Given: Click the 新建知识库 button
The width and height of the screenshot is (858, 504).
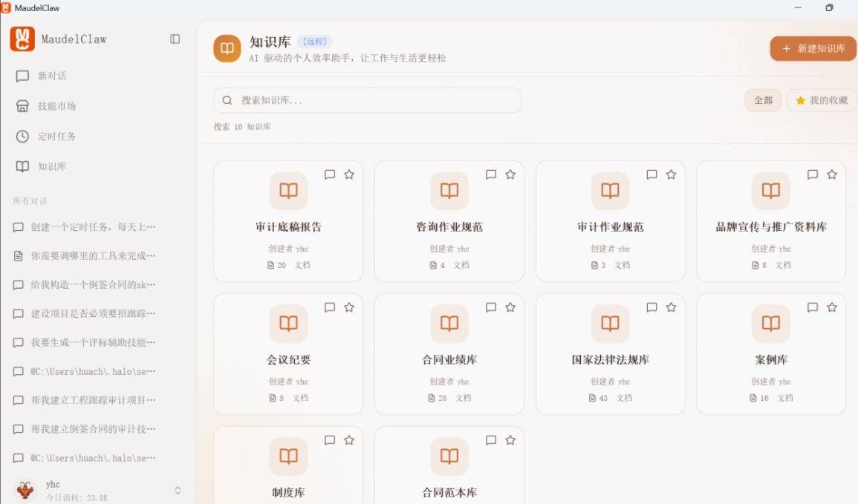Looking at the screenshot, I should click(x=813, y=48).
